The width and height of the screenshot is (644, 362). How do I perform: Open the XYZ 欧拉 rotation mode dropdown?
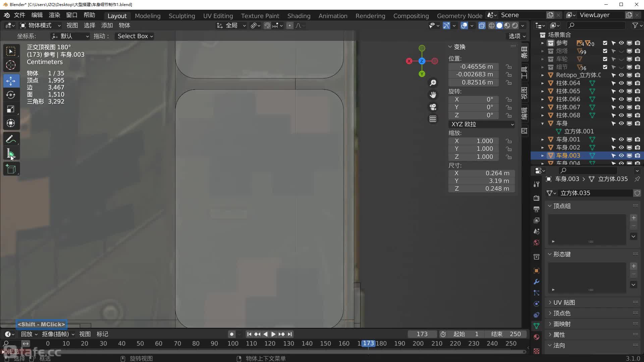click(482, 124)
